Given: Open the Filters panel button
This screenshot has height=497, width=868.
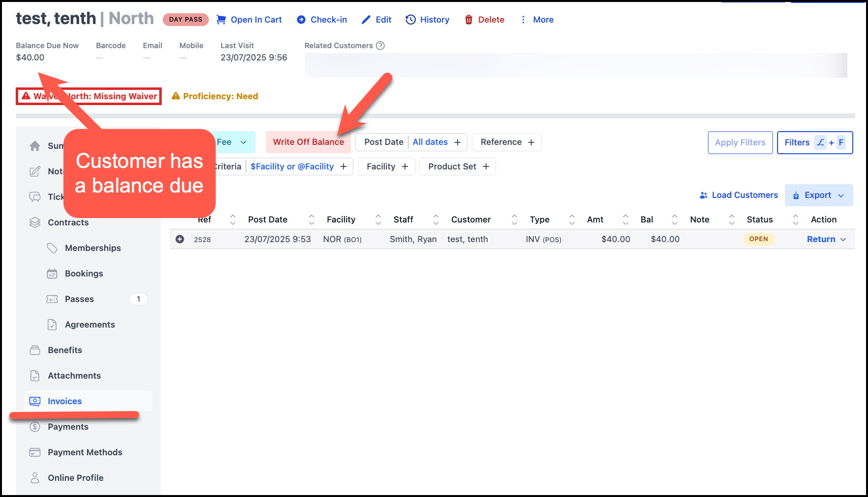Looking at the screenshot, I should pyautogui.click(x=814, y=142).
